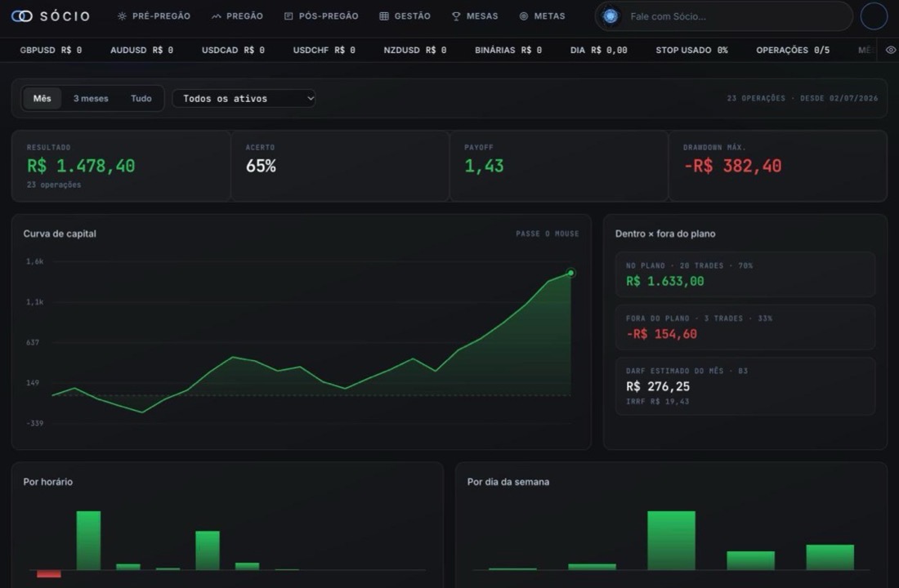Click the GBPUSD ticker entry
The height and width of the screenshot is (588, 899).
coord(51,51)
